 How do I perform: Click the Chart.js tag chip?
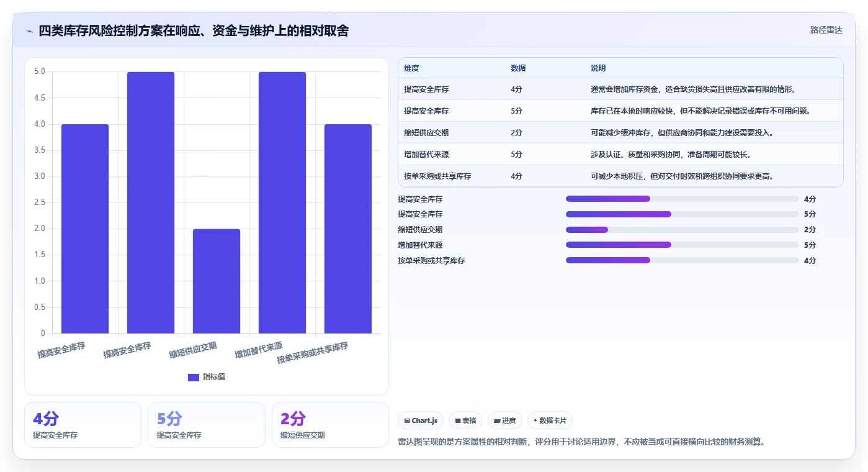click(421, 420)
